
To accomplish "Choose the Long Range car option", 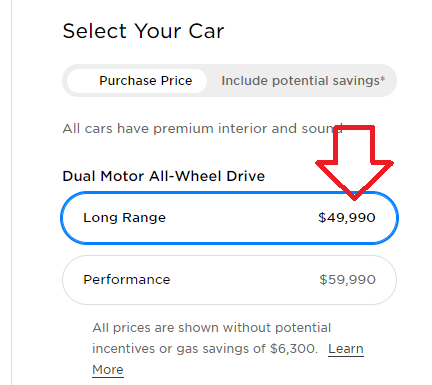I will [x=229, y=218].
